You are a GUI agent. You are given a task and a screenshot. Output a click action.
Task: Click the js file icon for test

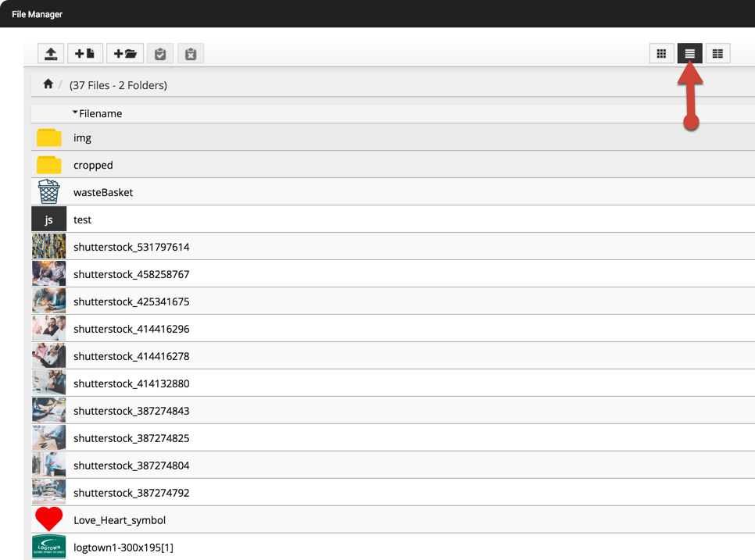click(49, 219)
